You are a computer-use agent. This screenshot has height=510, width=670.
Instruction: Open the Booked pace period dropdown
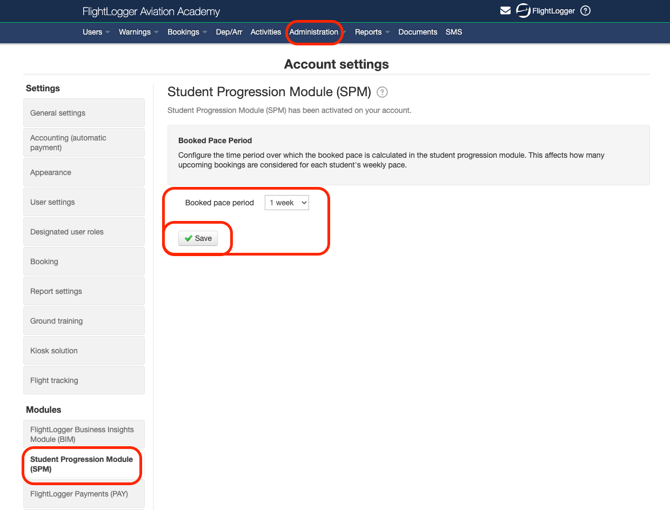(x=287, y=203)
